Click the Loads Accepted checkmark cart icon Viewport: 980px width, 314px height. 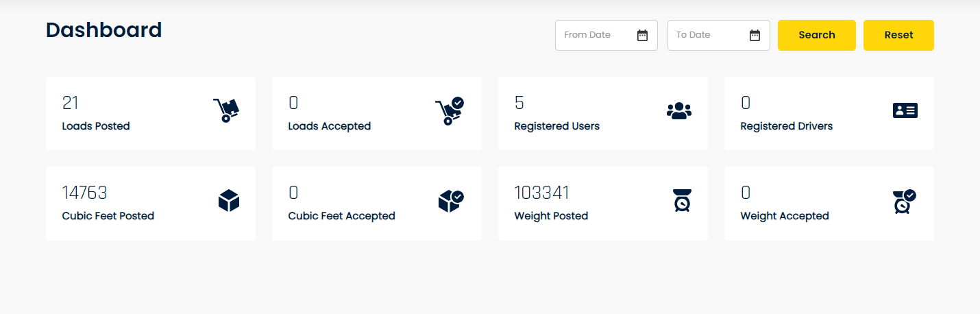coord(450,111)
